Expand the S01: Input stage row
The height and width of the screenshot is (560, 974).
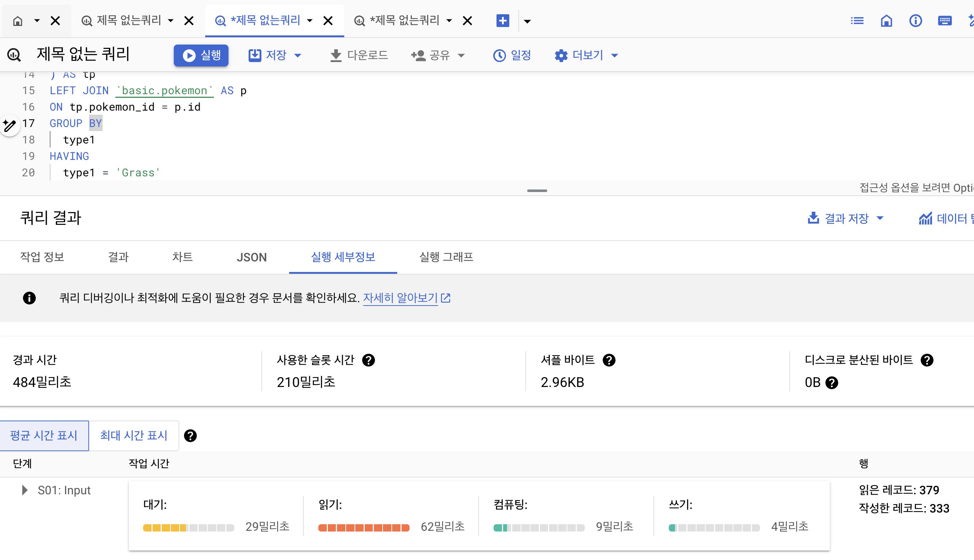24,490
